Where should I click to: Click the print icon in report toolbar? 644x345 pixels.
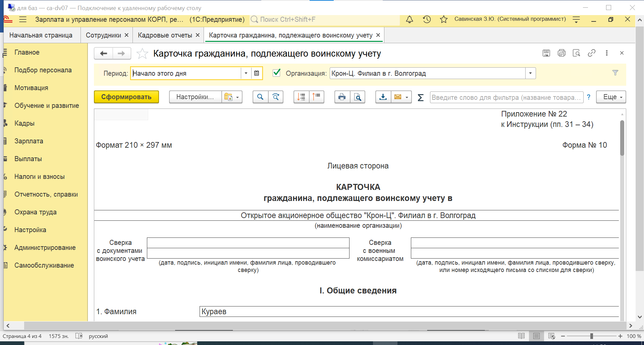pyautogui.click(x=342, y=97)
